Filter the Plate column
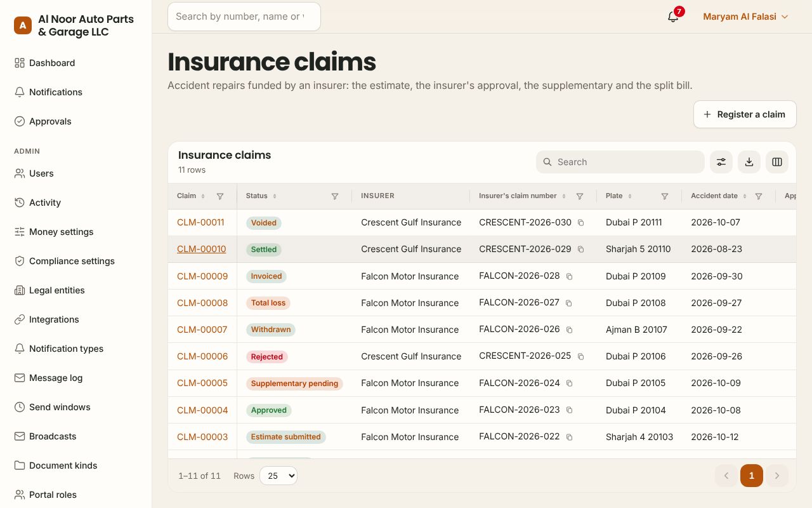The image size is (812, 508). (665, 196)
